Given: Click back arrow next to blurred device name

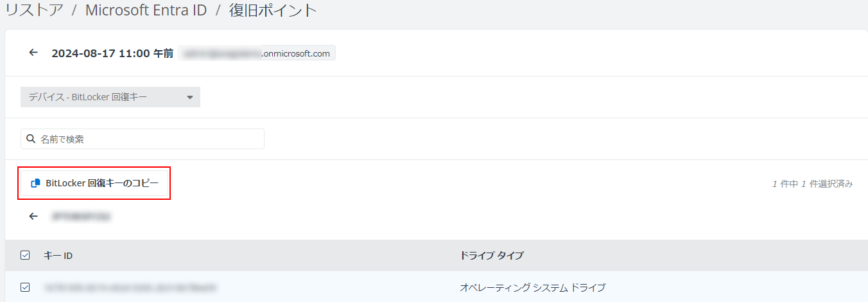Looking at the screenshot, I should 33,217.
